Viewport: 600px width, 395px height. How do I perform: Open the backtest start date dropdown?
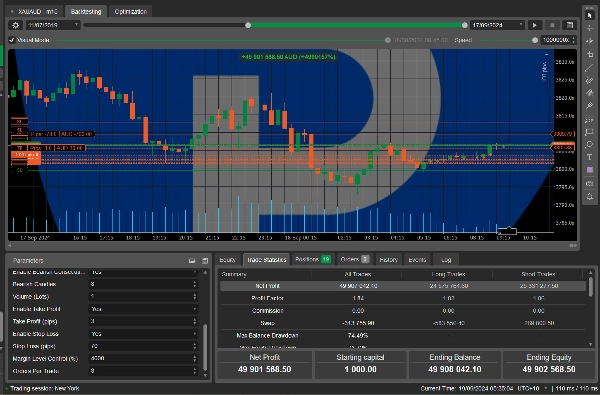click(x=53, y=25)
